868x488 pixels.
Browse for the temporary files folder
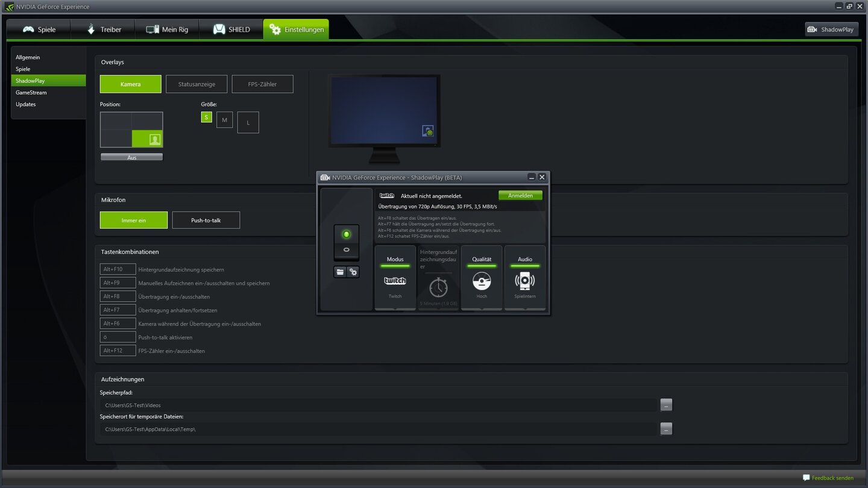click(666, 429)
